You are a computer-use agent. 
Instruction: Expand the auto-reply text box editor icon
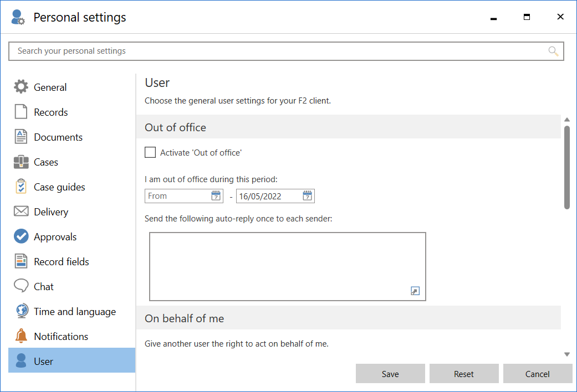tap(415, 291)
